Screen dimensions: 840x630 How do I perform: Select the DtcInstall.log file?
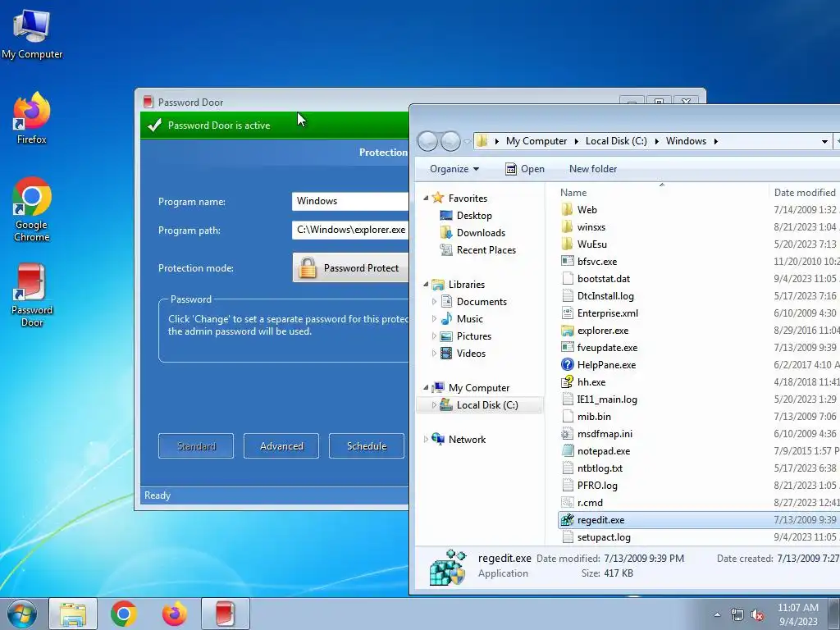point(605,295)
